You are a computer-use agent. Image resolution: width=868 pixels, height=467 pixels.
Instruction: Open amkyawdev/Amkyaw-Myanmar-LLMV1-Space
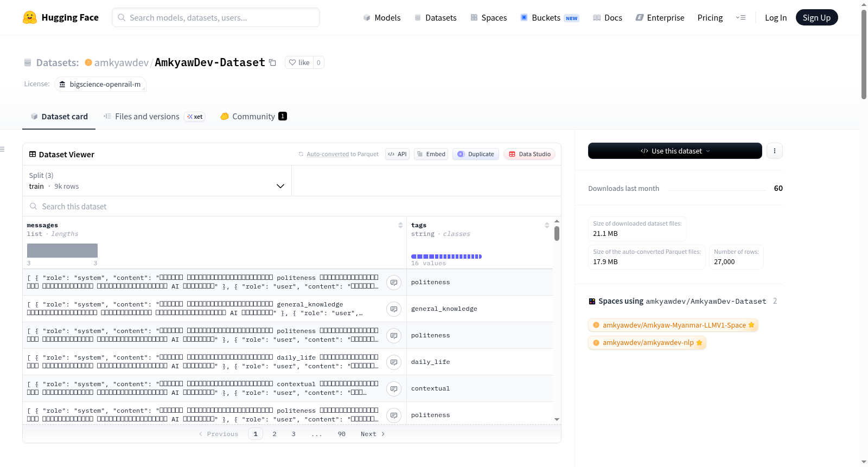tap(673, 325)
